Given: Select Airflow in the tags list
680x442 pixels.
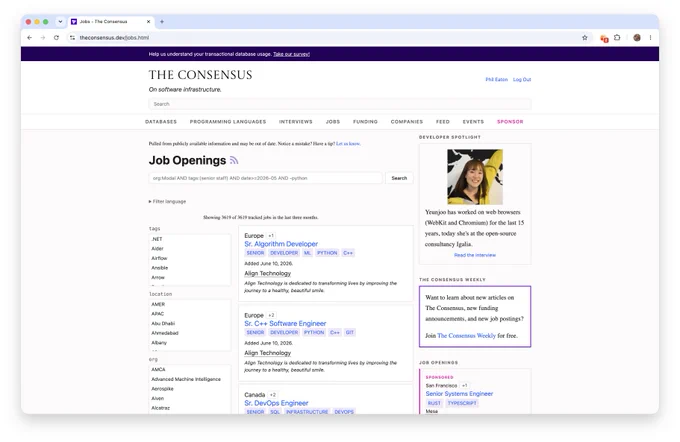Looking at the screenshot, I should coord(190,259).
